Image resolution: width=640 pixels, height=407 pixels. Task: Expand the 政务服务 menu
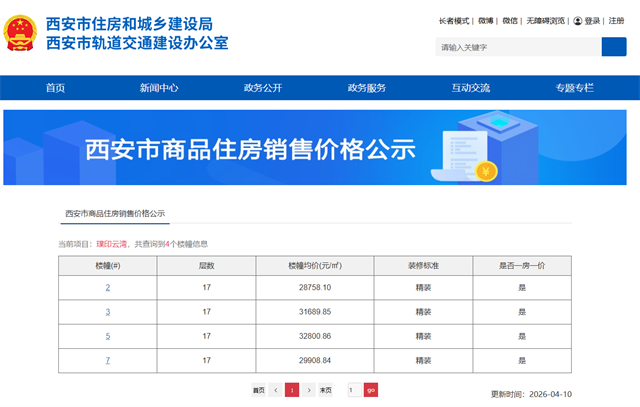tap(367, 88)
